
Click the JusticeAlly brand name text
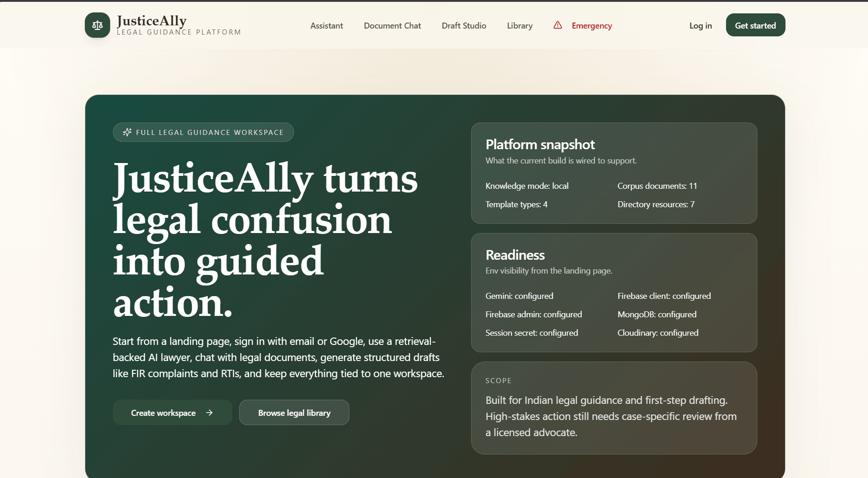[152, 21]
